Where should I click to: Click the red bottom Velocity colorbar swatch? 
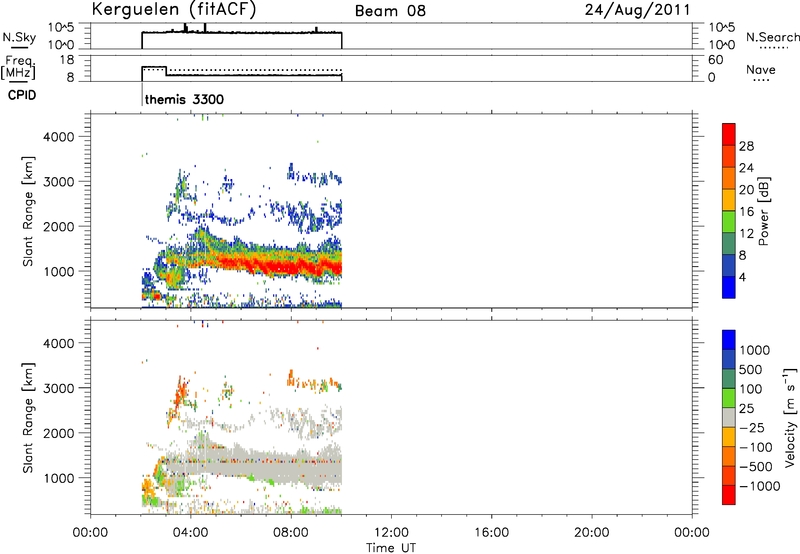click(x=729, y=495)
